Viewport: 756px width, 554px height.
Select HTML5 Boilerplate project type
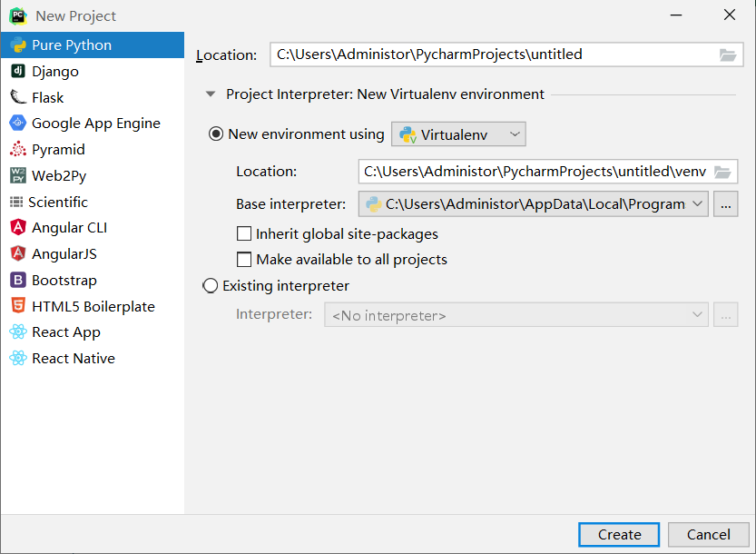(93, 306)
